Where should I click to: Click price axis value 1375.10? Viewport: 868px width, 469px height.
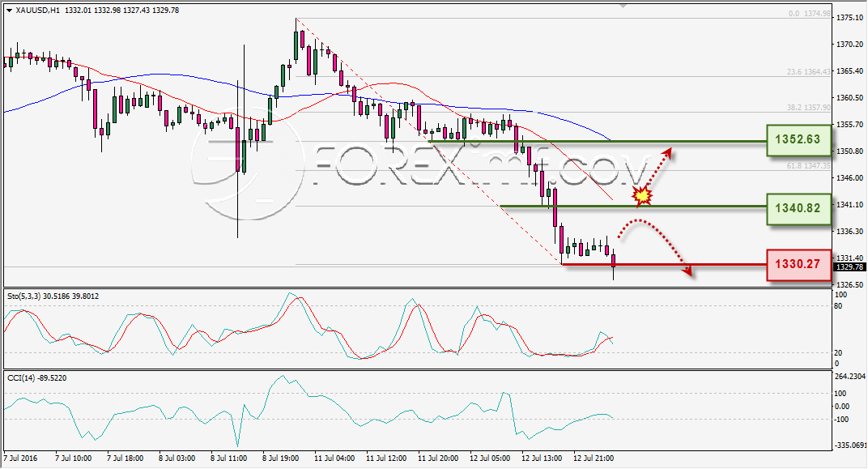point(849,18)
